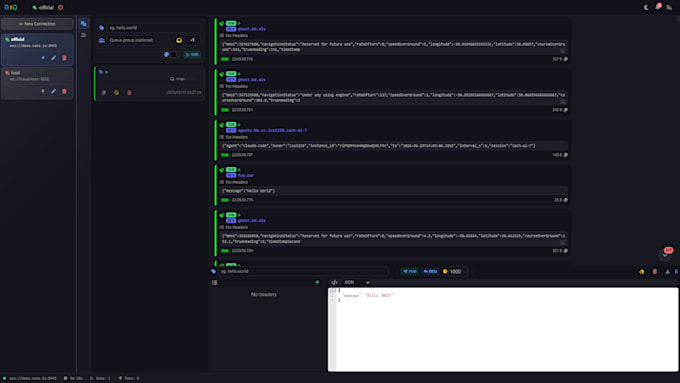The height and width of the screenshot is (383, 680).
Task: Click the code format icon beside JSON
Action: (334, 283)
